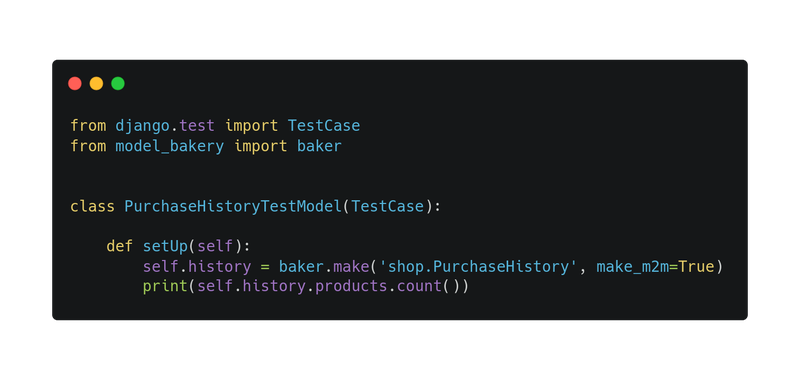Click the setUp method name
The image size is (800, 380).
point(165,247)
